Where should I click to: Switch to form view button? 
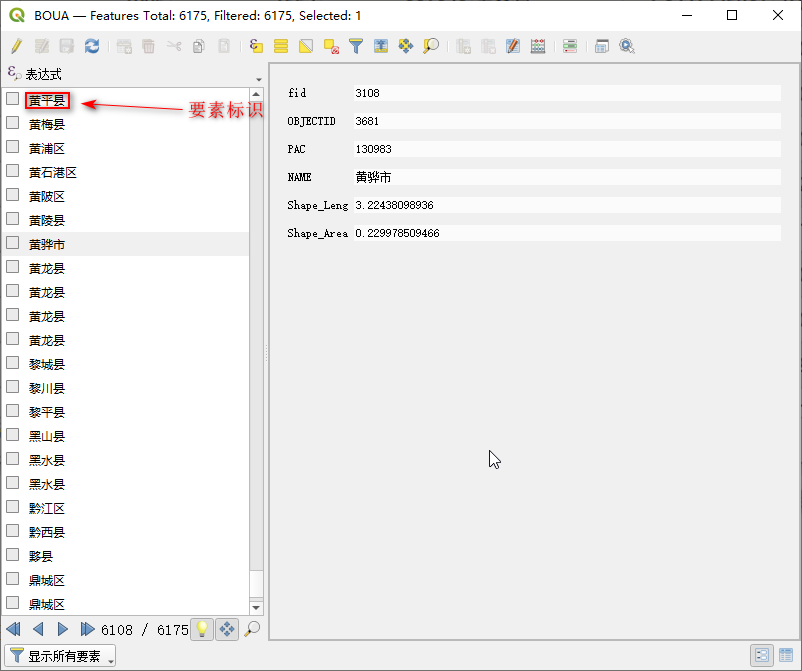tap(762, 655)
